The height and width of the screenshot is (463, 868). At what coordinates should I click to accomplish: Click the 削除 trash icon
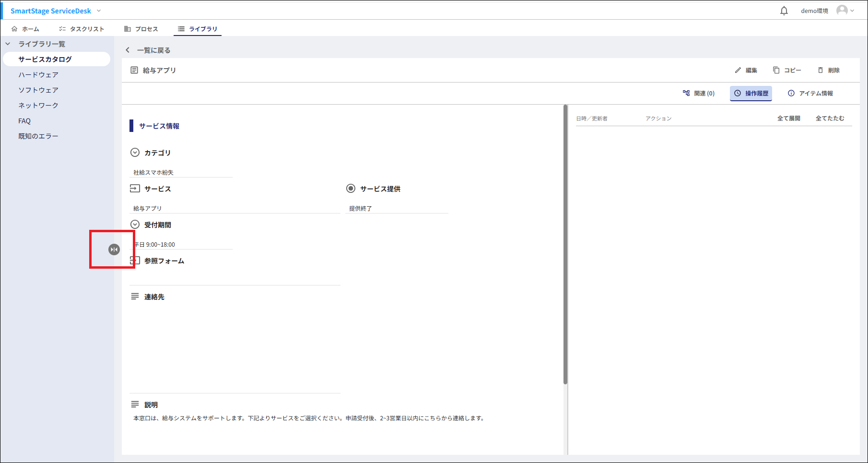[x=821, y=70]
